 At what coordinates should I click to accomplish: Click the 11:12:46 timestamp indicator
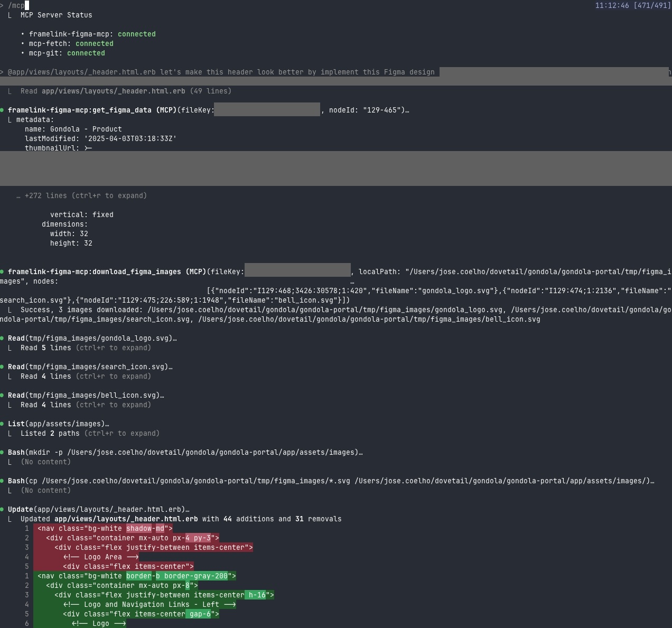pyautogui.click(x=612, y=5)
